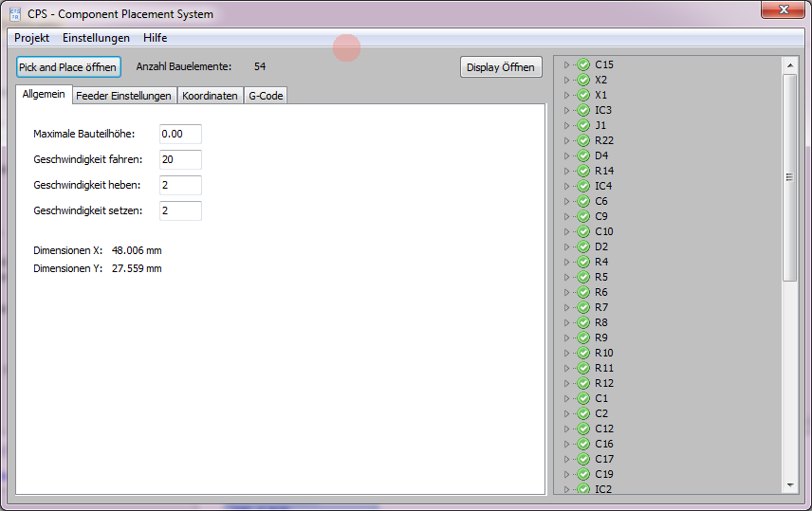812x511 pixels.
Task: Click the green check icon beside IC3
Action: [583, 110]
